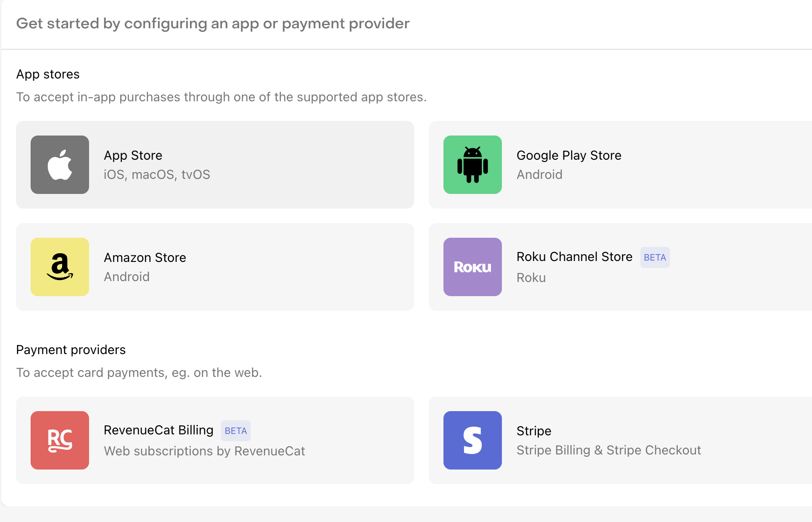
Task: Configure the Amazon Store for Android
Action: pyautogui.click(x=215, y=267)
